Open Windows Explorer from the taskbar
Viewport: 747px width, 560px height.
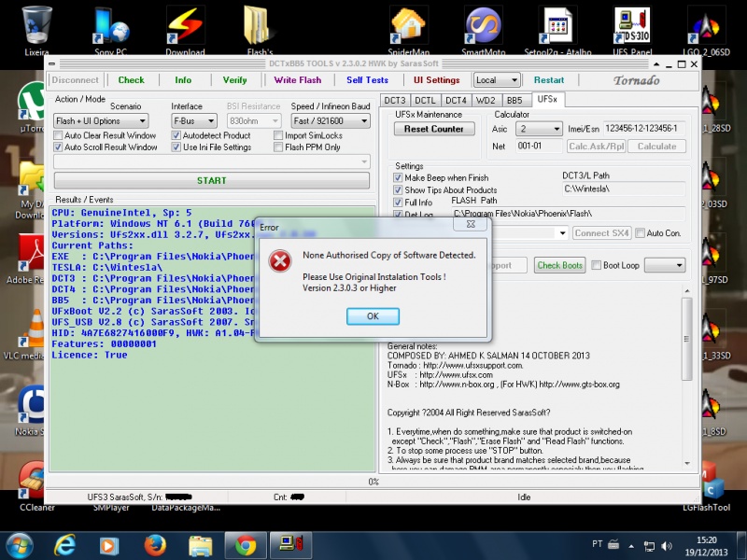tap(200, 546)
